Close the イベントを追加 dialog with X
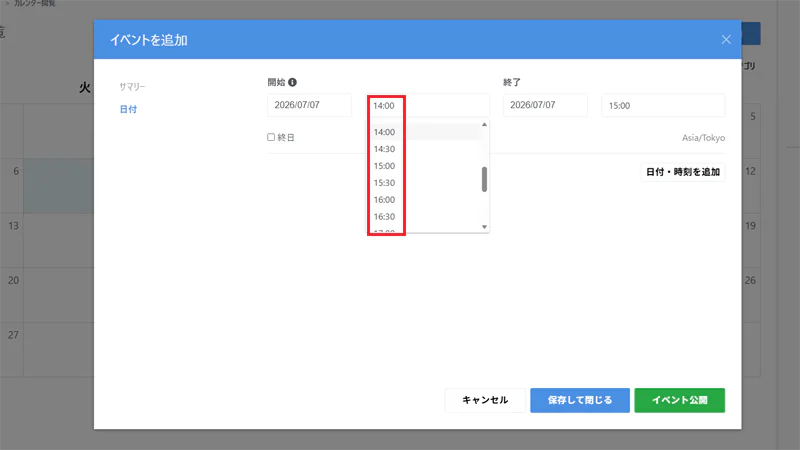800x450 pixels. [726, 39]
